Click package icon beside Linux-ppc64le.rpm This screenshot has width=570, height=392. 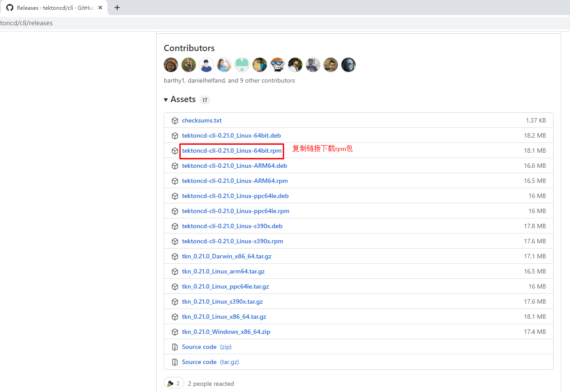click(x=175, y=211)
